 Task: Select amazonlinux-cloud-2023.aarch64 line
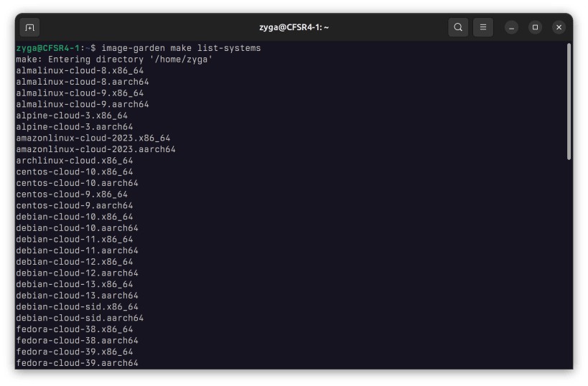pyautogui.click(x=96, y=149)
